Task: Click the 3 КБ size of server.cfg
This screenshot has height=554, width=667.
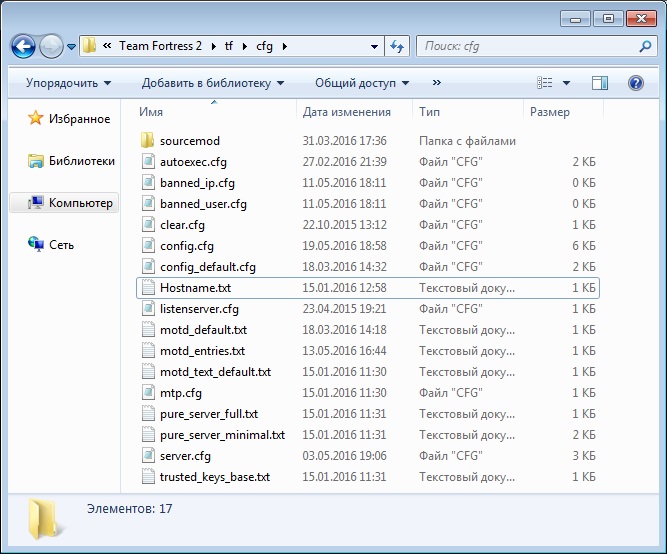Action: coord(584,456)
